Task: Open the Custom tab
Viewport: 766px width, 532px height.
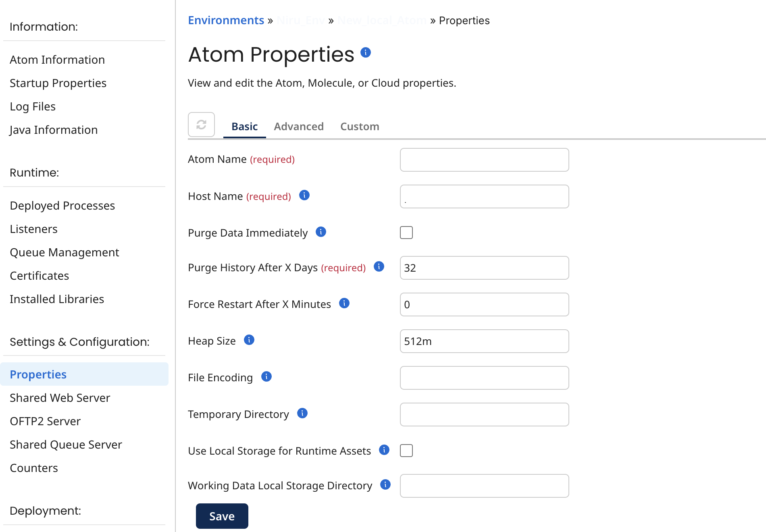Action: click(360, 127)
